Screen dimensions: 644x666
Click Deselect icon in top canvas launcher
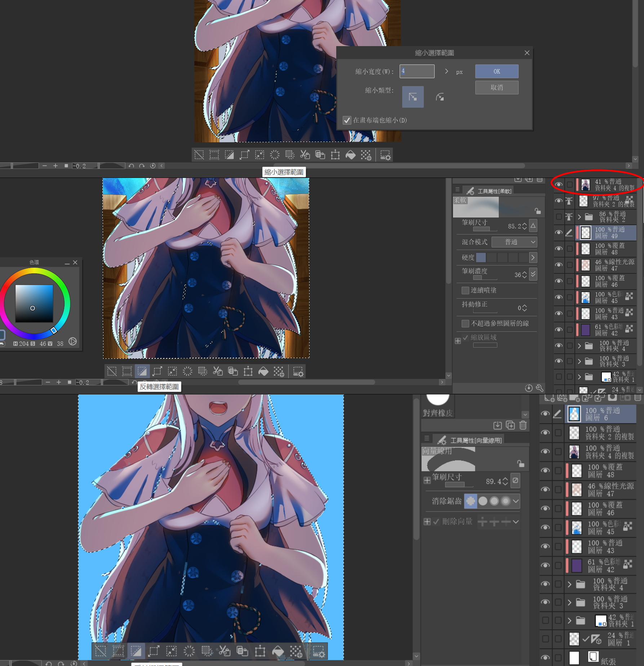(x=199, y=155)
